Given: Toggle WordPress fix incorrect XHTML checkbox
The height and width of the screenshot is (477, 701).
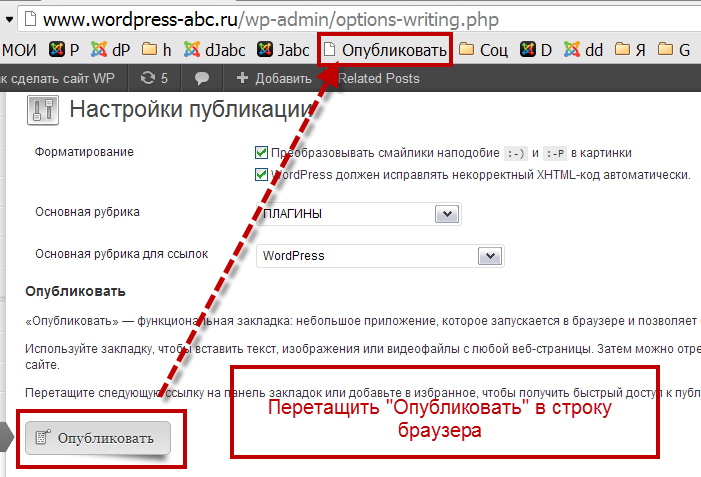Looking at the screenshot, I should 262,174.
